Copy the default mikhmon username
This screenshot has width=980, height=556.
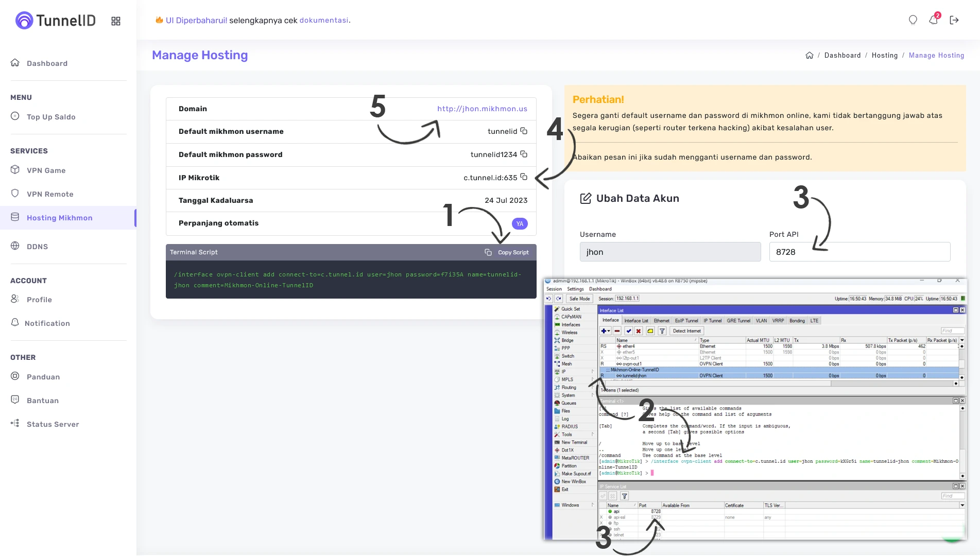click(x=524, y=131)
